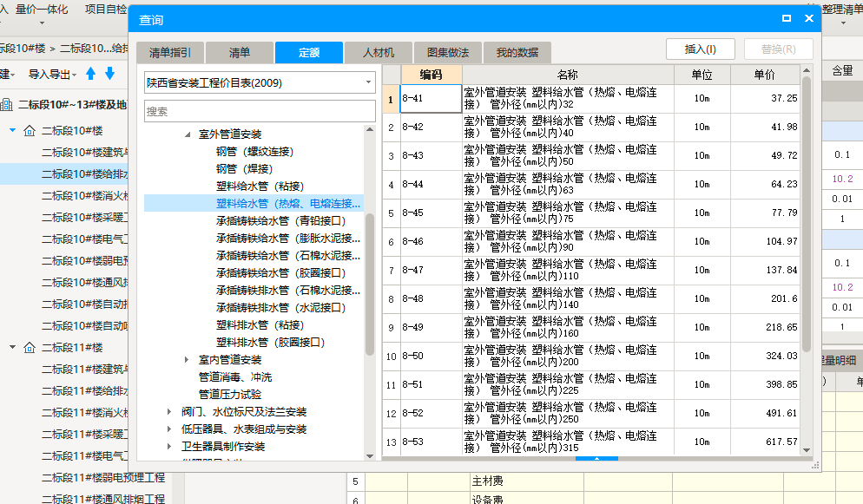
Task: Click the 单价 column header
Action: coord(765,75)
